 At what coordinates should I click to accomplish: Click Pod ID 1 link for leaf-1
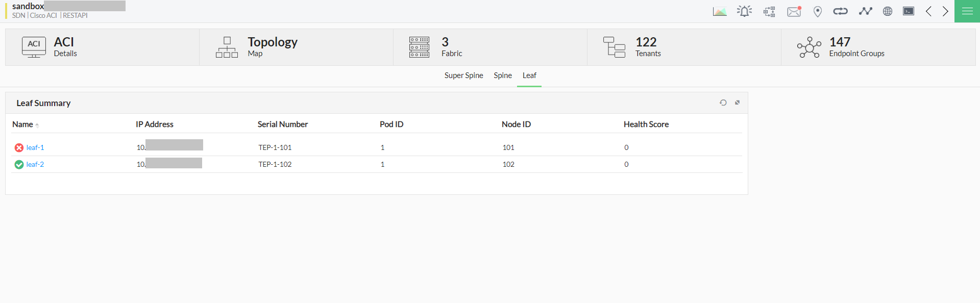tap(382, 147)
